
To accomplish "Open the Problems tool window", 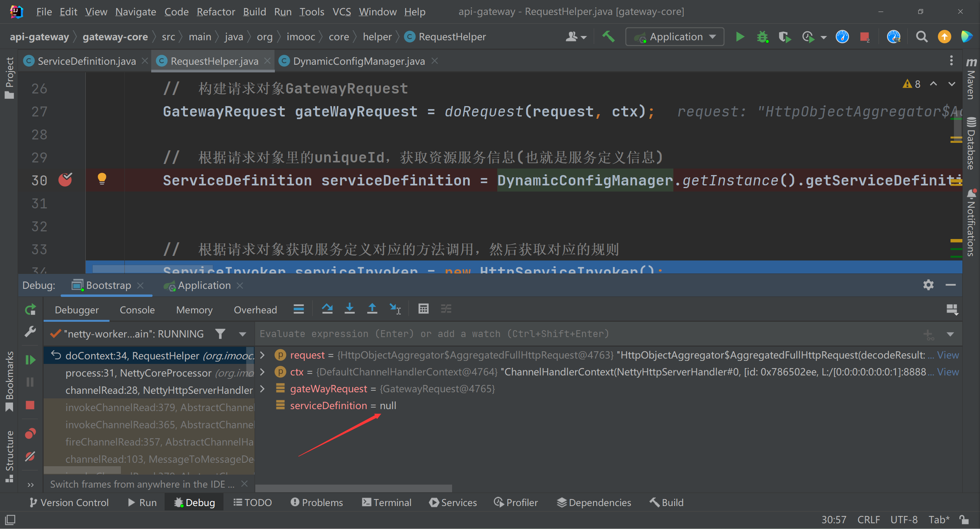I will pyautogui.click(x=317, y=503).
